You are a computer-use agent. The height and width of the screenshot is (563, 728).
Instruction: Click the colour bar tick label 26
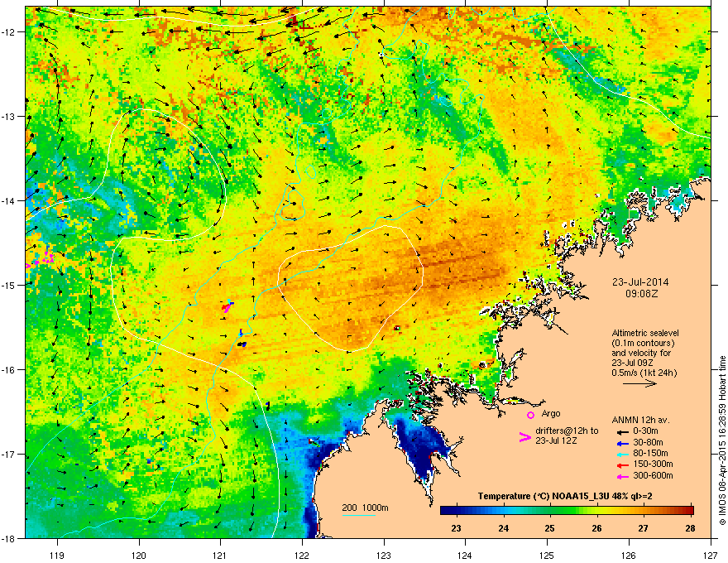596,528
